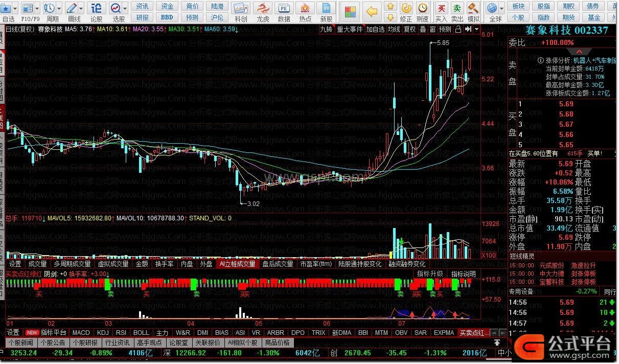Screen dimensions: 619x364
Task: Toggle 复权 adjustment in chart header
Action: point(410,29)
